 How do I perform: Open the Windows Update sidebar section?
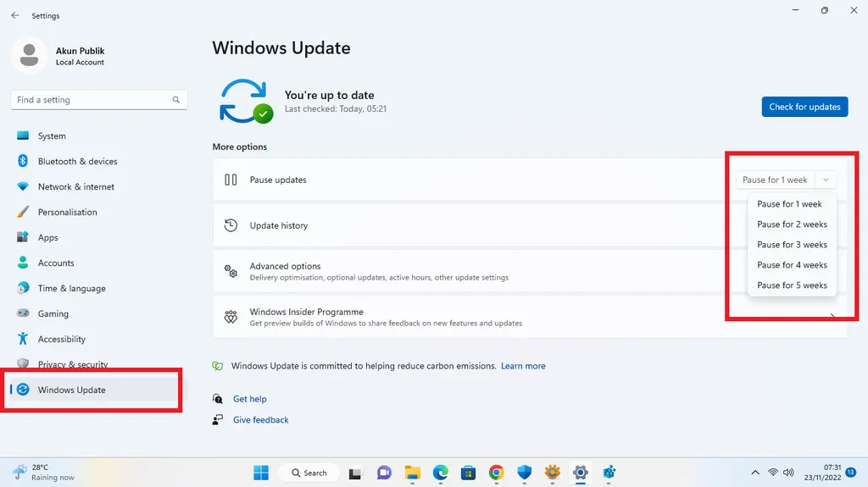(72, 390)
